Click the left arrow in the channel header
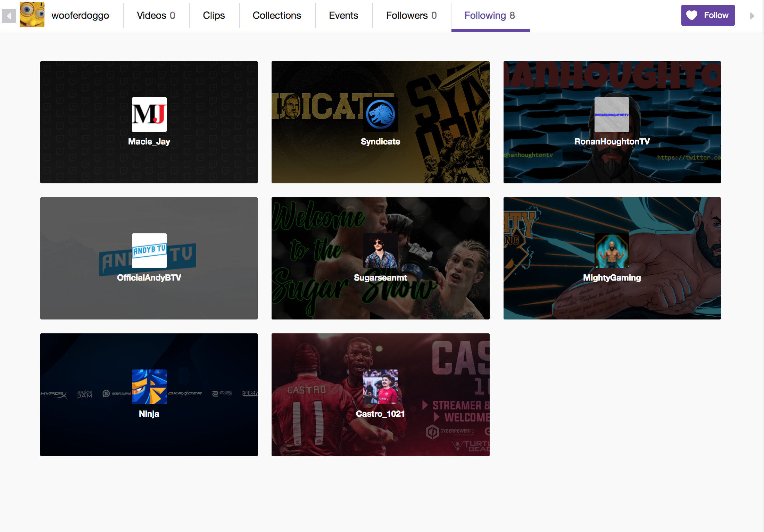 [9, 16]
